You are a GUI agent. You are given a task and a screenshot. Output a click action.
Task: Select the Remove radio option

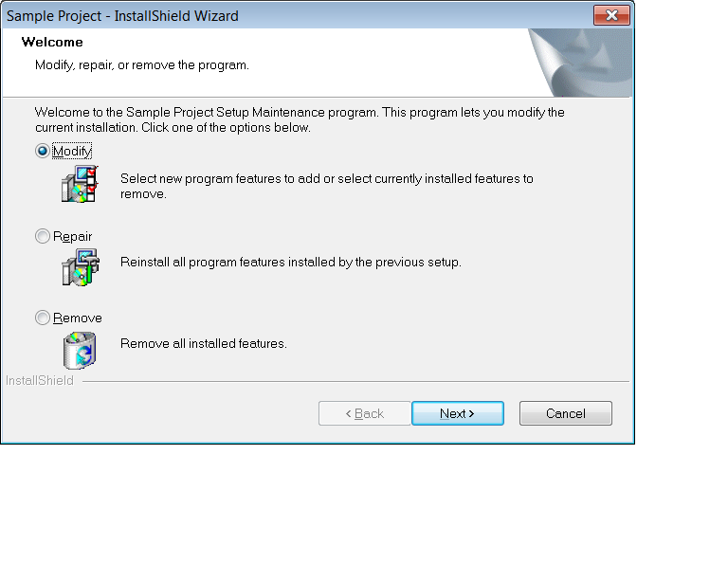(43, 318)
